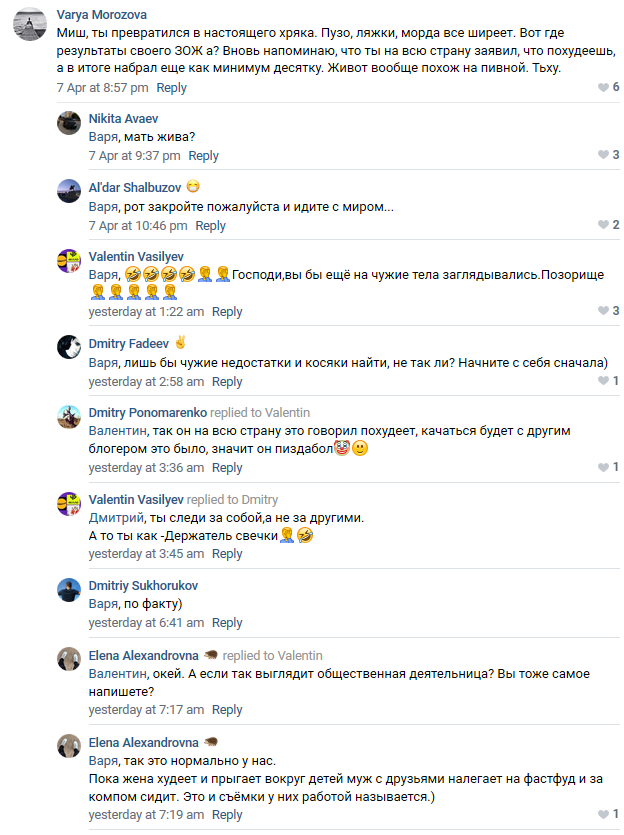The width and height of the screenshot is (624, 835).
Task: Open Valentin Vasilyev's profile from first comment
Action: tap(136, 256)
